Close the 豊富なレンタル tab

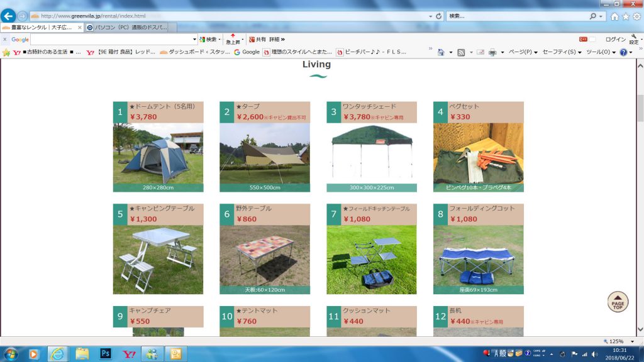(80, 28)
